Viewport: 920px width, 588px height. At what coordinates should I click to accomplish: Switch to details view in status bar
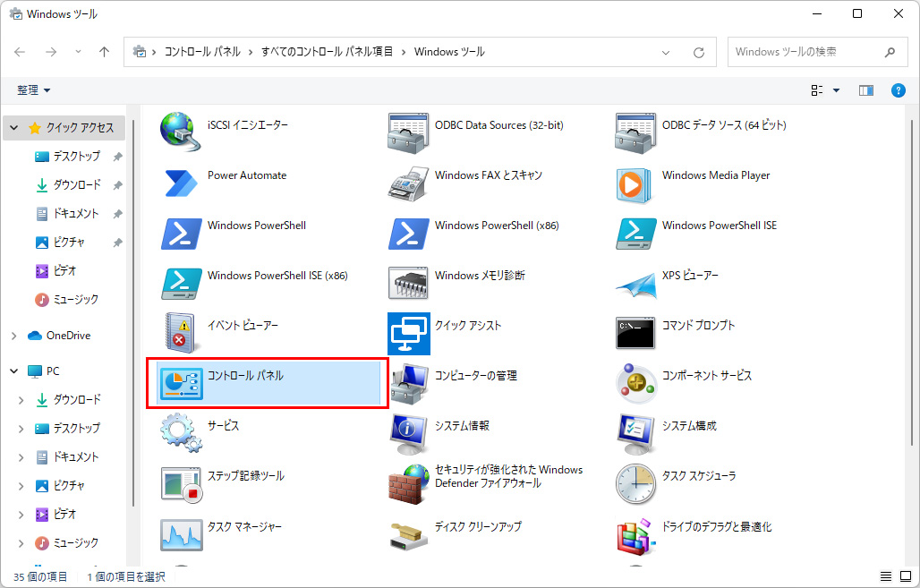(x=886, y=576)
